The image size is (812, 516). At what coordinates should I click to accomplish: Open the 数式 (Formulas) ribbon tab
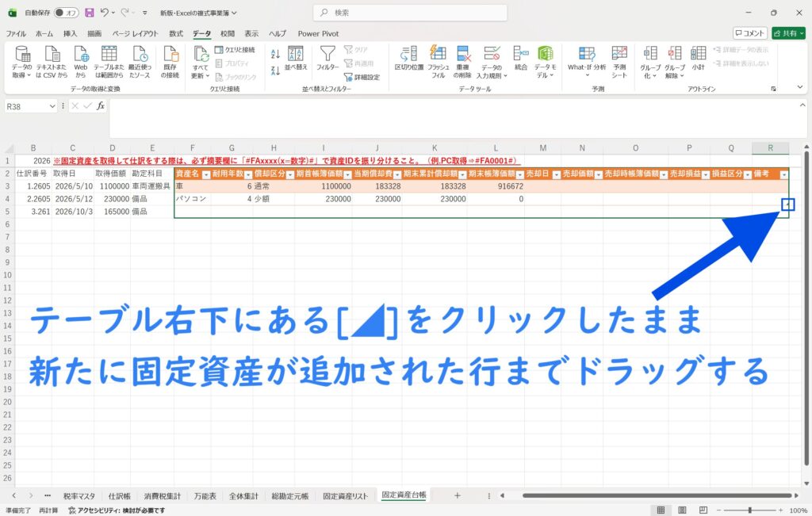tap(176, 33)
